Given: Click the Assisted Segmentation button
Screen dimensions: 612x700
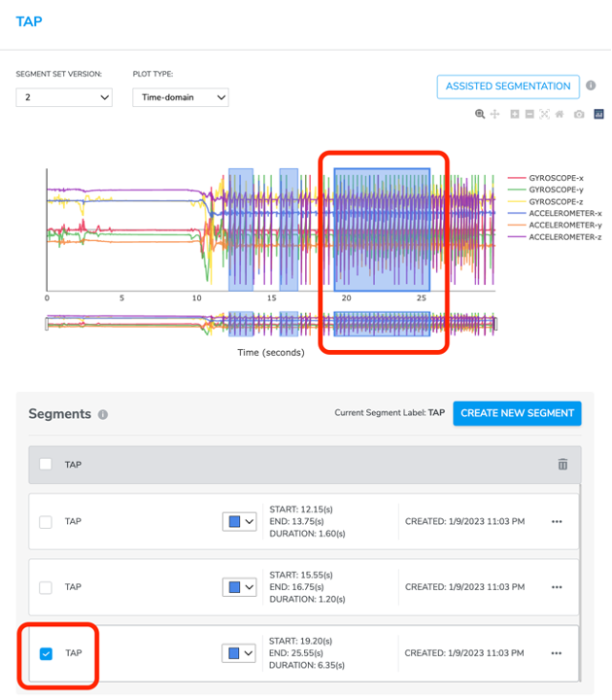Looking at the screenshot, I should pyautogui.click(x=508, y=87).
